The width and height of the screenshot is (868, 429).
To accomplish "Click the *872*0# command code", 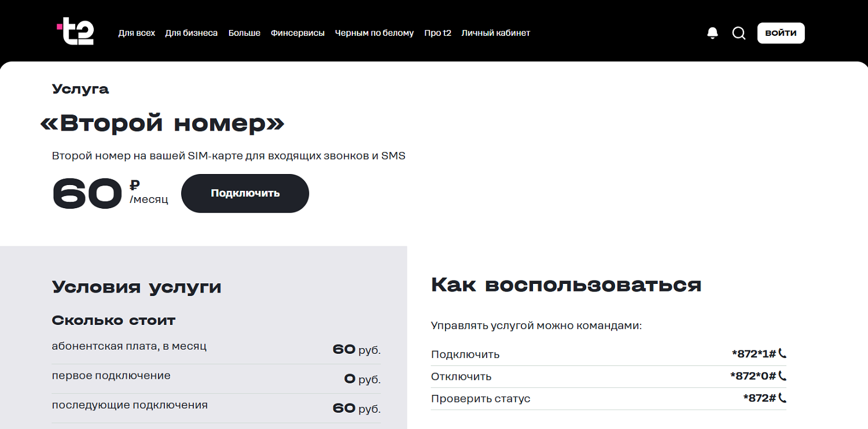I will click(x=753, y=376).
